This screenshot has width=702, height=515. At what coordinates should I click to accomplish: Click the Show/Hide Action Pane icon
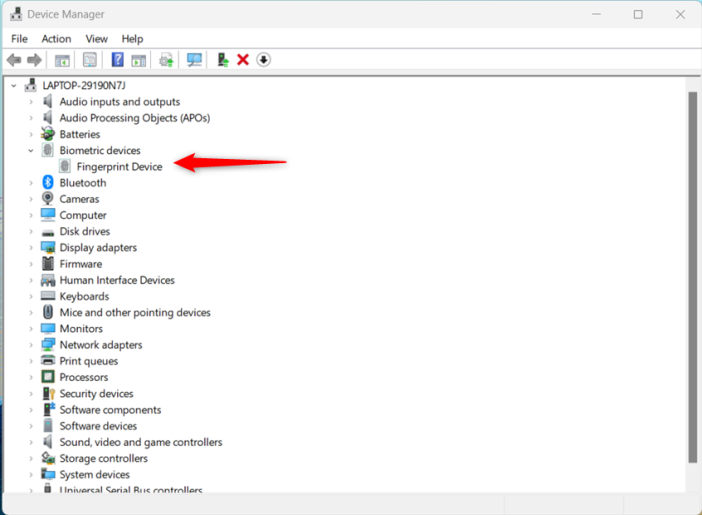pyautogui.click(x=139, y=60)
